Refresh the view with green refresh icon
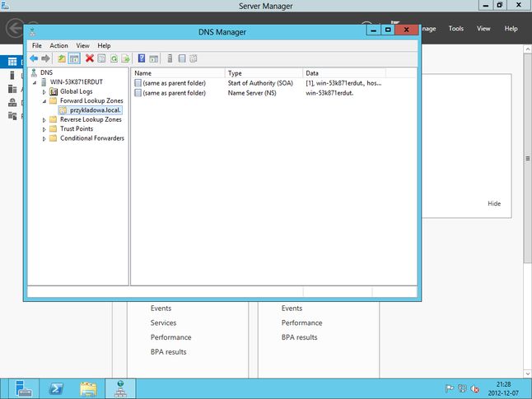 coord(114,58)
